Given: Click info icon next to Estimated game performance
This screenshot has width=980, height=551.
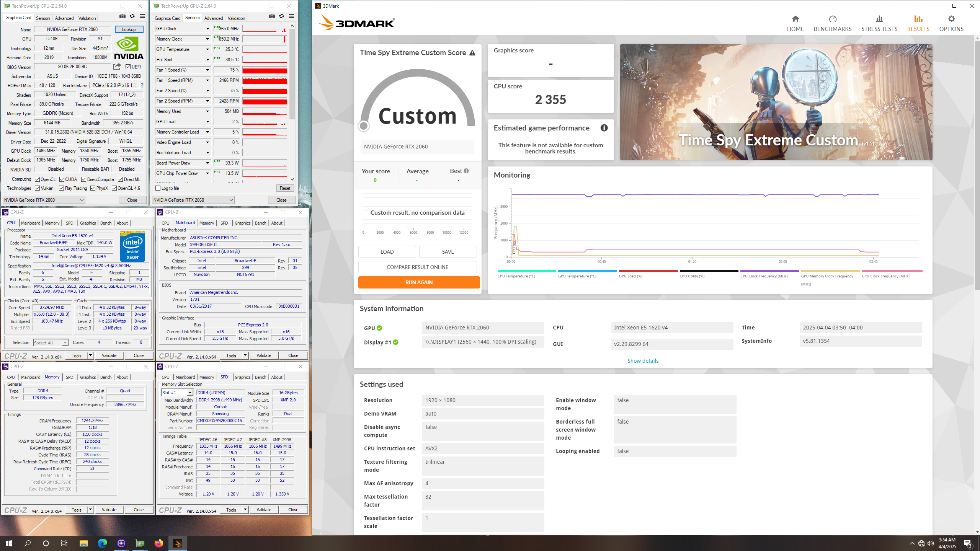Looking at the screenshot, I should point(604,128).
